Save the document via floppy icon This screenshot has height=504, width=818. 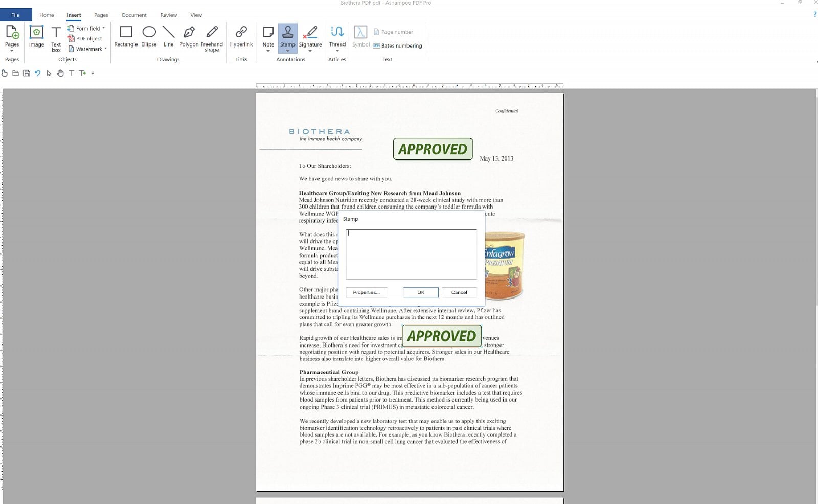27,73
